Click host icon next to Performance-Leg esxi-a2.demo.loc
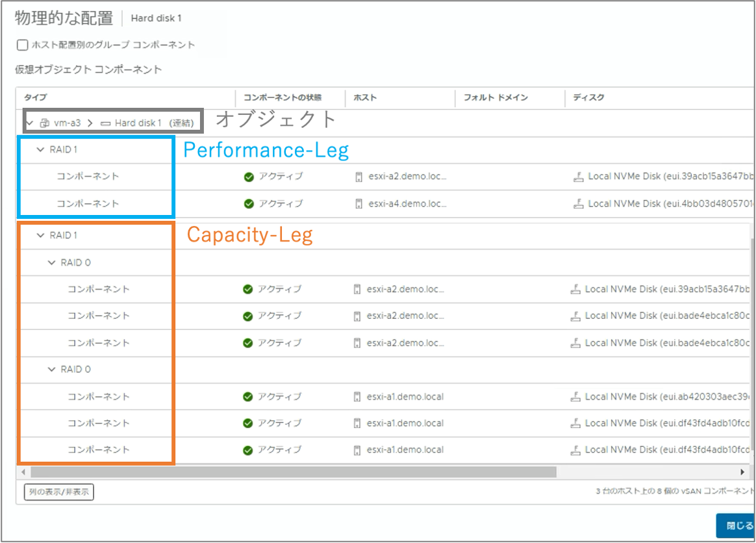Screen dimensions: 756x543 359,177
